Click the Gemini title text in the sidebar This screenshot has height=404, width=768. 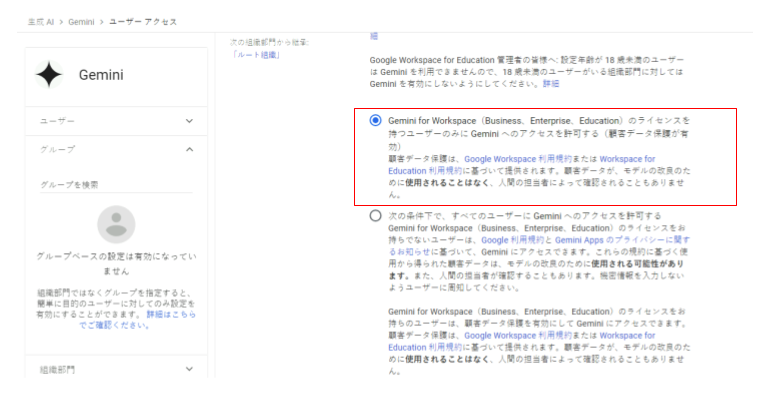[101, 75]
